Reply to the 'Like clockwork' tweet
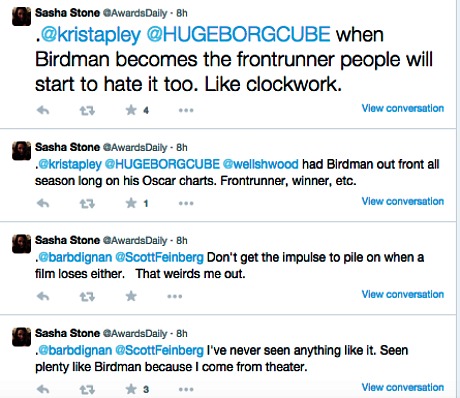Viewport: 460px width, 398px height. click(43, 110)
